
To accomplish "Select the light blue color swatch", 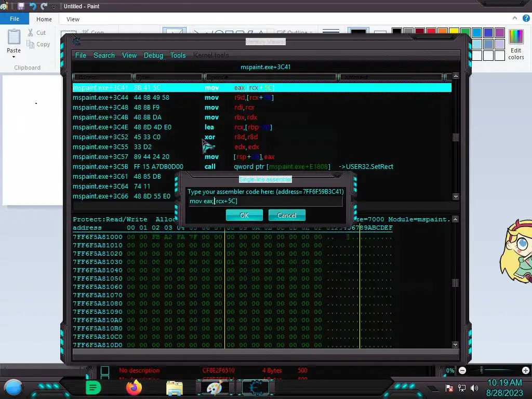I will [x=477, y=44].
